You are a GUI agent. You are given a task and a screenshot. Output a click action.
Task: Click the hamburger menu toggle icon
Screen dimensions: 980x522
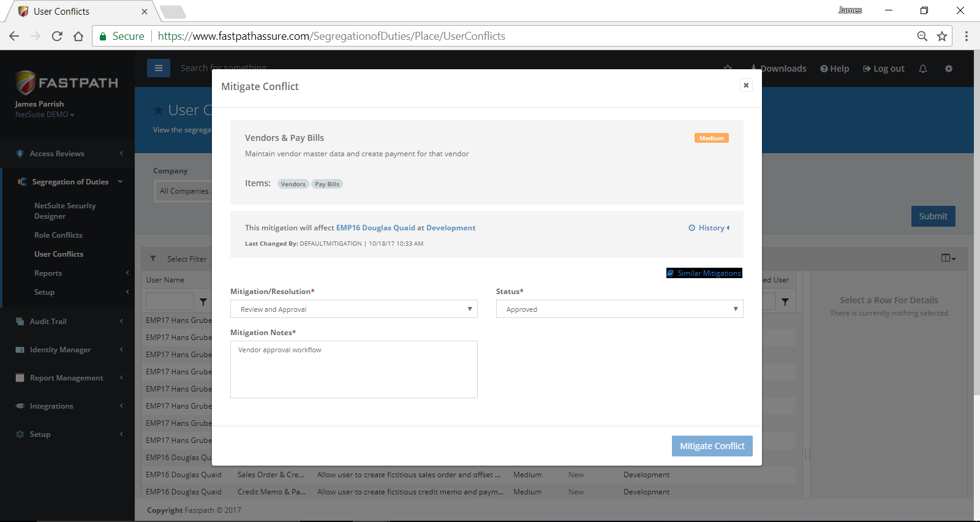click(158, 68)
